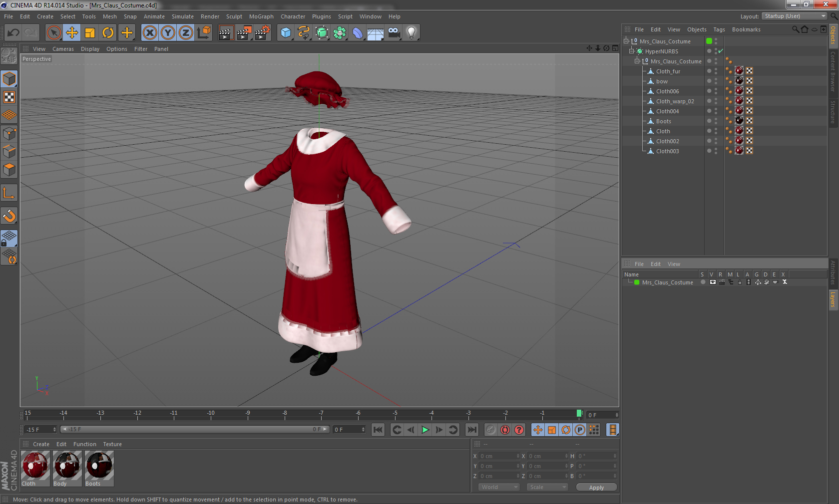Image resolution: width=839 pixels, height=504 pixels.
Task: Toggle Solo column for Mrs_Claus_Costume layer
Action: pos(703,282)
